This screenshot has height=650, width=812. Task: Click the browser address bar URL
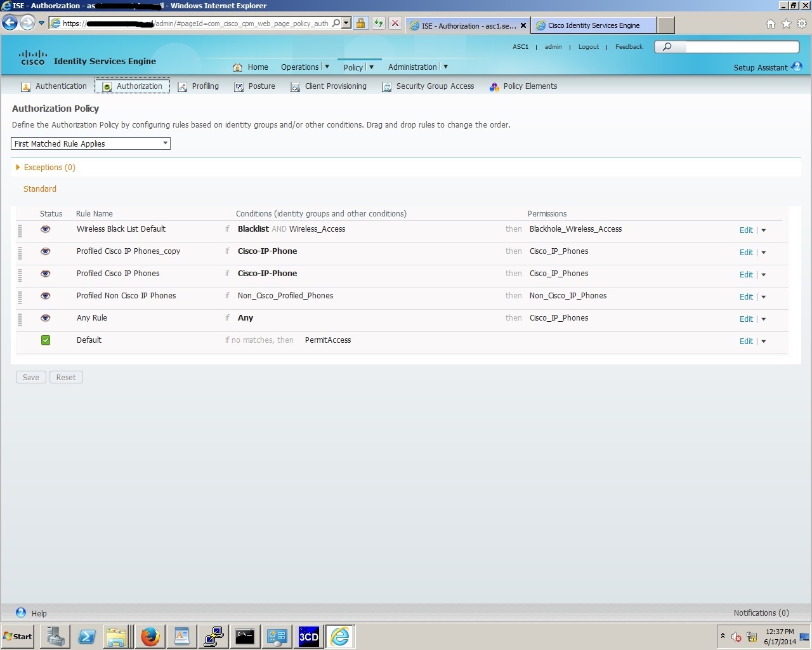[x=195, y=23]
